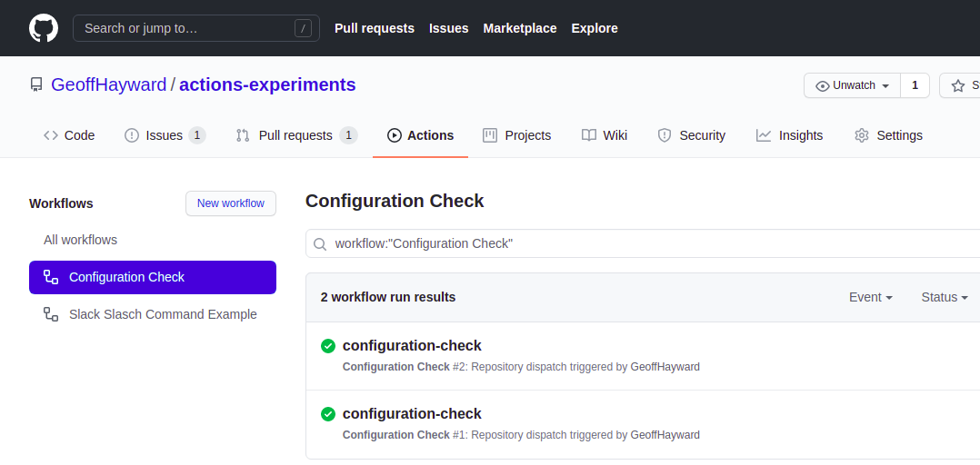Screen dimensions: 980x465
Task: Switch to the Wiki tab
Action: pos(605,135)
